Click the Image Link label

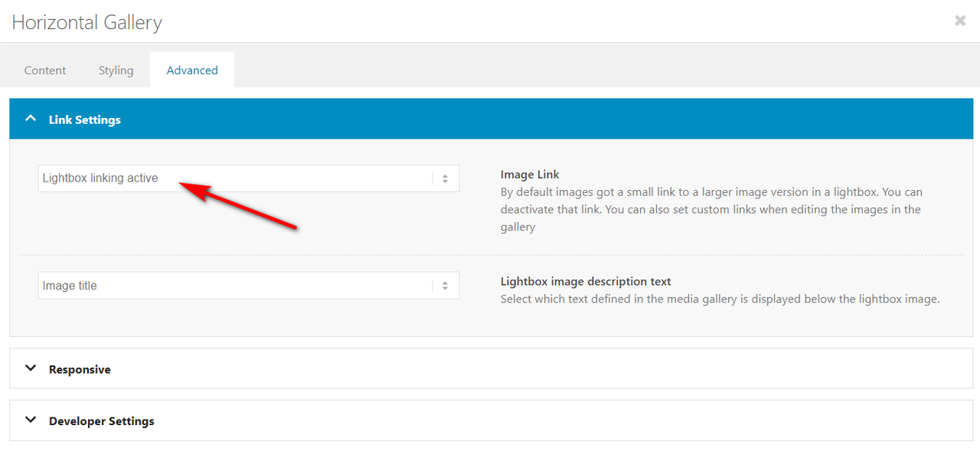[x=530, y=175]
